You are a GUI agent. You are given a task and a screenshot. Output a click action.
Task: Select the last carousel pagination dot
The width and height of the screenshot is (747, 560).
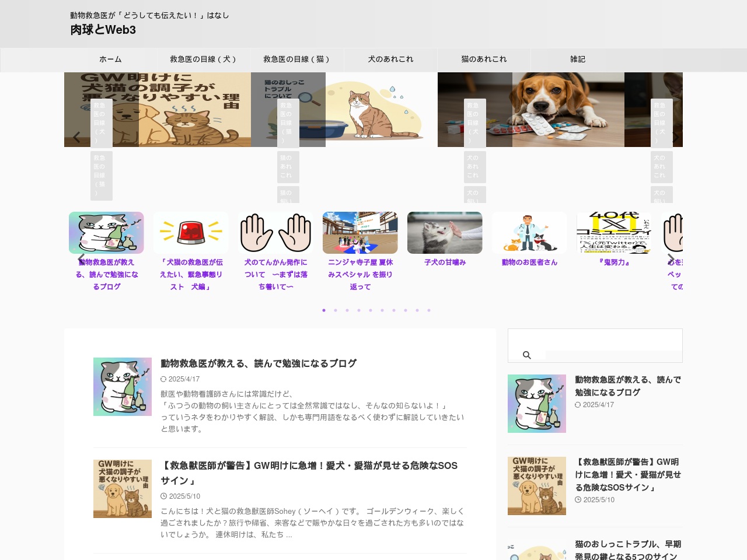click(x=429, y=310)
